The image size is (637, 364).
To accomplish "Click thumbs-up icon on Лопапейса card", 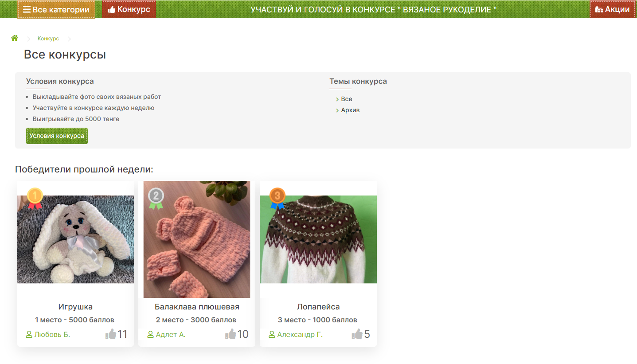I will (357, 334).
